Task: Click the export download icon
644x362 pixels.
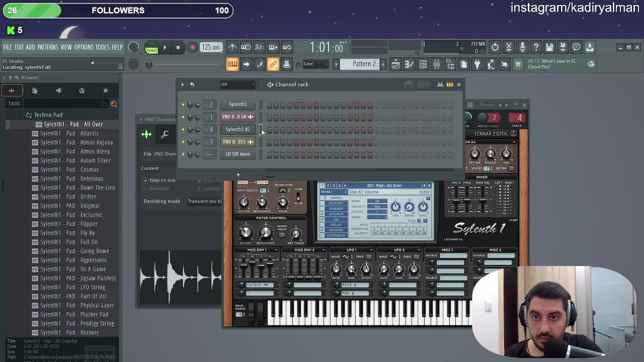Action: pyautogui.click(x=590, y=47)
